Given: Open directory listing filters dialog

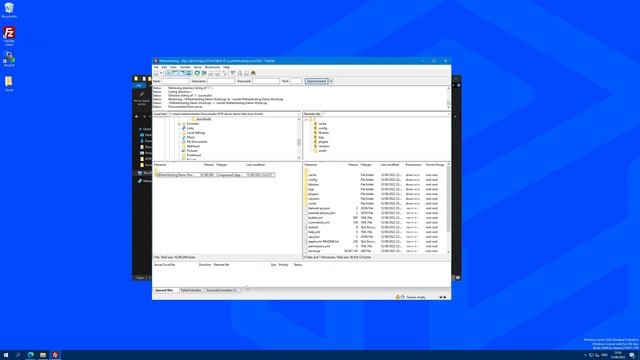Looking at the screenshot, I should coord(232,73).
